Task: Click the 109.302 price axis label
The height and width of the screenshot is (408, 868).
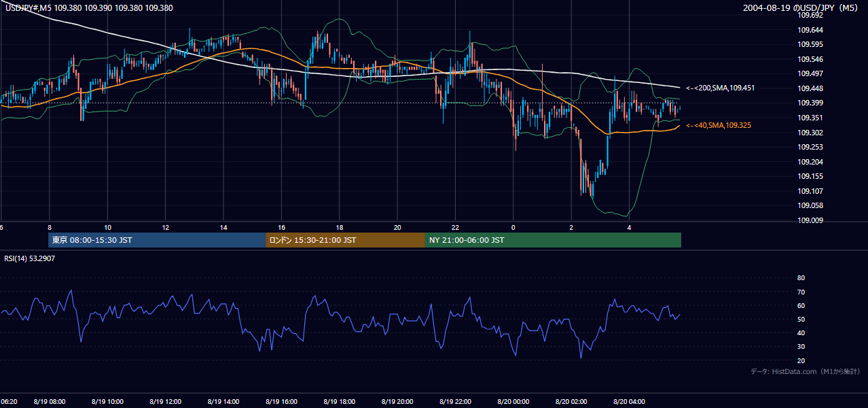Action: [810, 133]
